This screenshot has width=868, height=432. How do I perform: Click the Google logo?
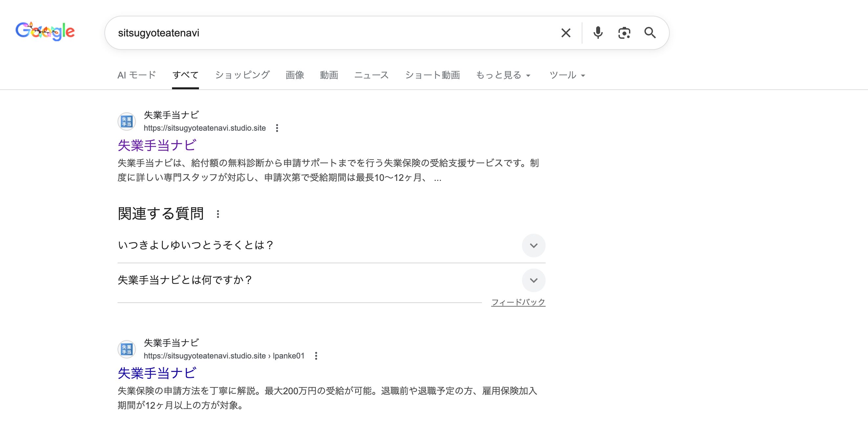(45, 31)
